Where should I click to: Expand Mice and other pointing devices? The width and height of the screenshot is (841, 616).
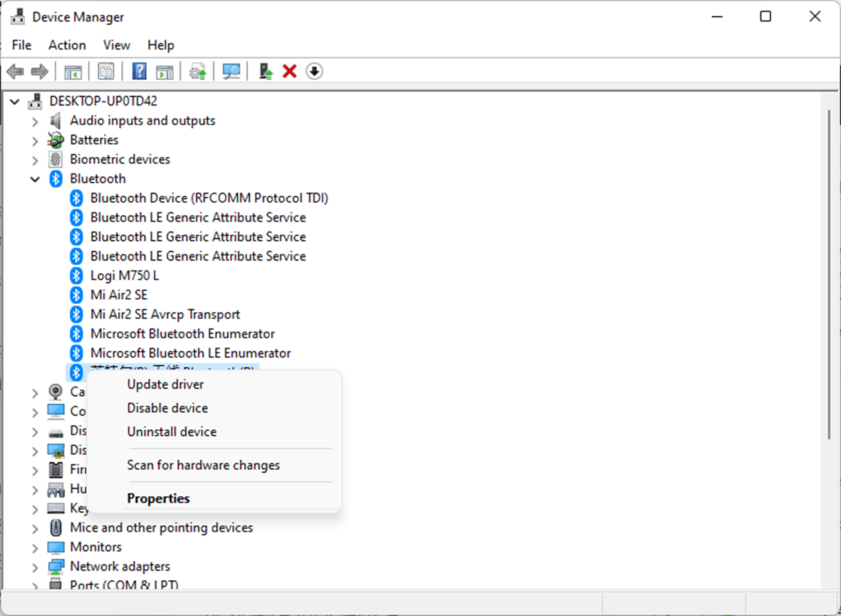(x=35, y=528)
